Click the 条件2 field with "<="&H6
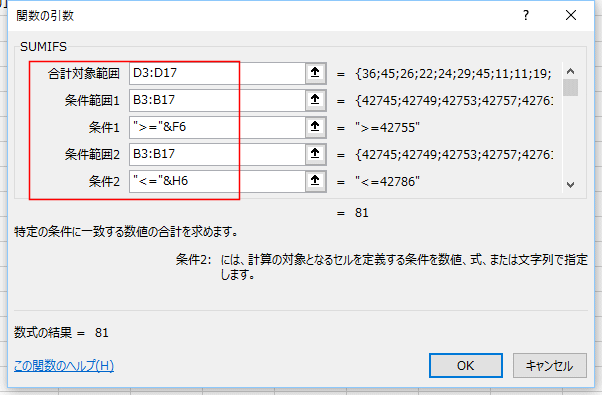This screenshot has height=395, width=602. point(217,181)
